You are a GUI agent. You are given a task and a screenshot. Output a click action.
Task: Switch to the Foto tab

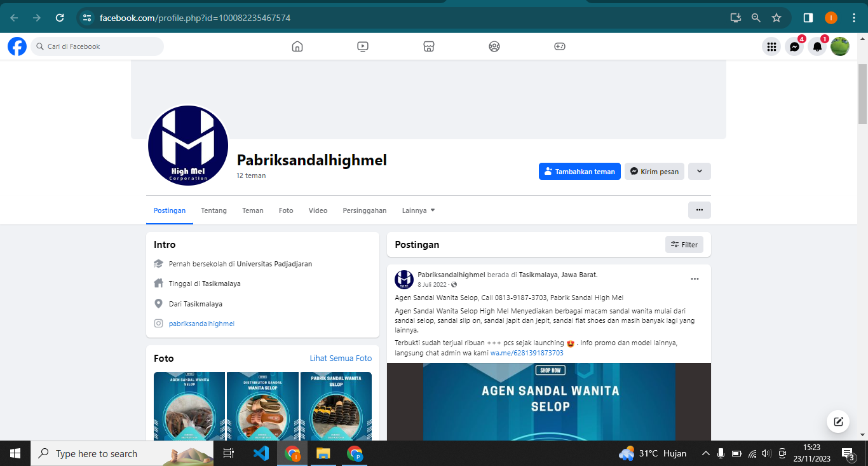coord(286,210)
